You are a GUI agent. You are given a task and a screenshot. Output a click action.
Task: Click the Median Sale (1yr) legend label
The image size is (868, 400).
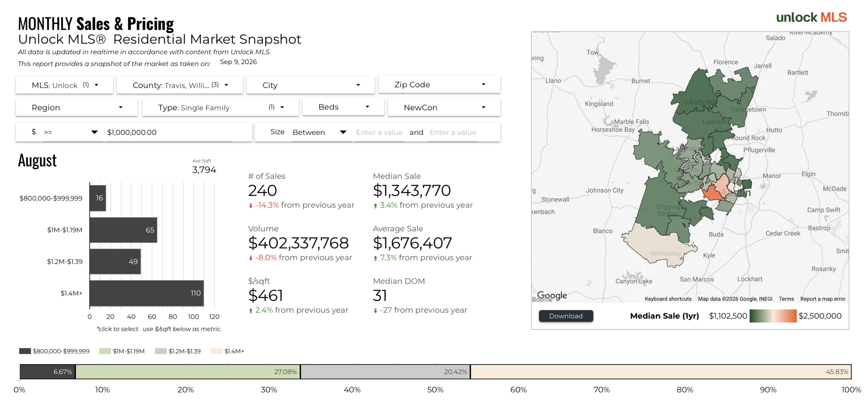(x=664, y=316)
